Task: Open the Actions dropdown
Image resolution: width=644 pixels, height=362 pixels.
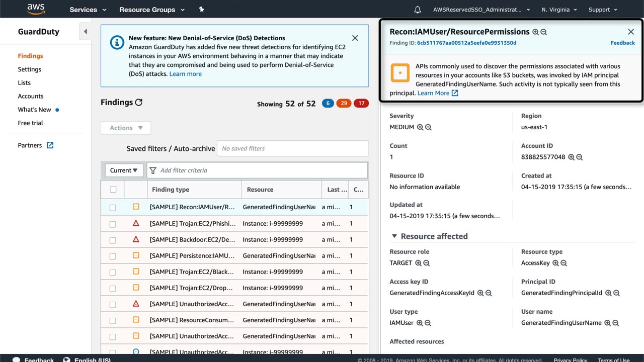Action: click(x=126, y=128)
